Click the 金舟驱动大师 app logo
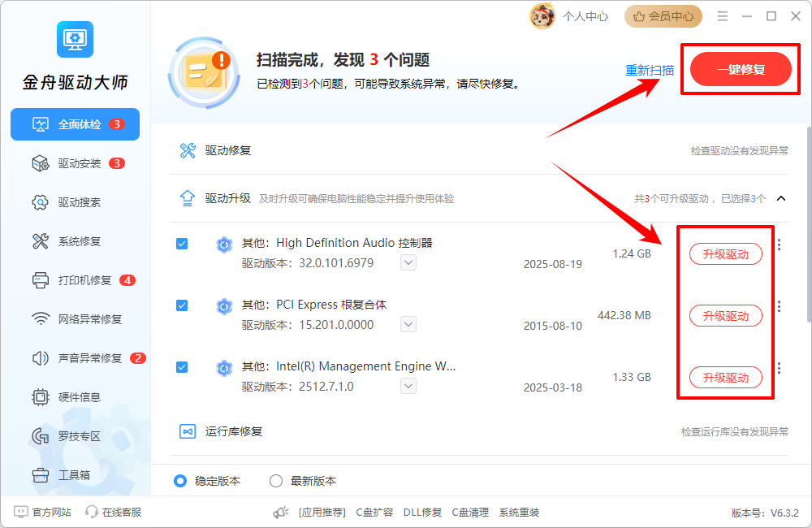 pos(75,39)
